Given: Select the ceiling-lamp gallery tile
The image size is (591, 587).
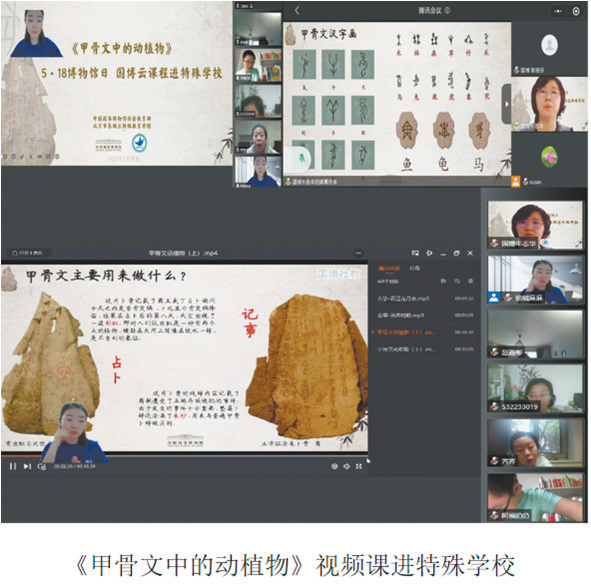Looking at the screenshot, I should [x=536, y=334].
